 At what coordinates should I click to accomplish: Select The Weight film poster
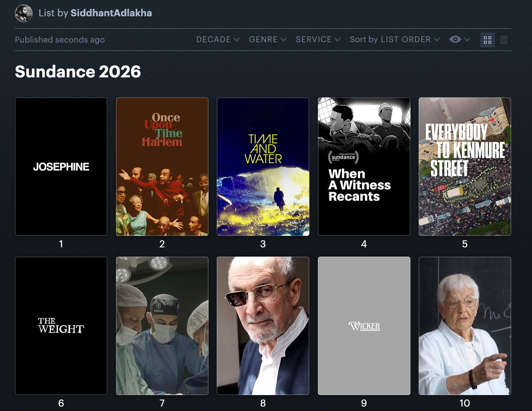tap(61, 326)
